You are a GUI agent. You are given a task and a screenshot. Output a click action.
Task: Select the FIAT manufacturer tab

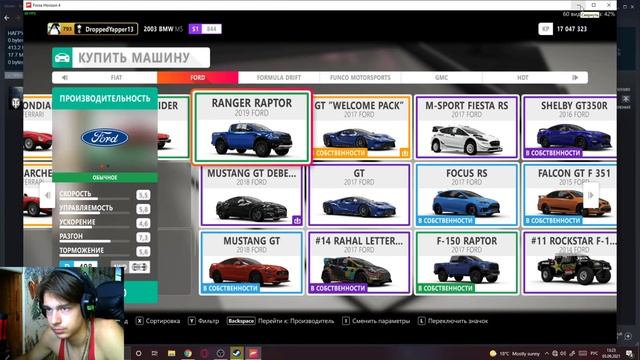point(116,78)
